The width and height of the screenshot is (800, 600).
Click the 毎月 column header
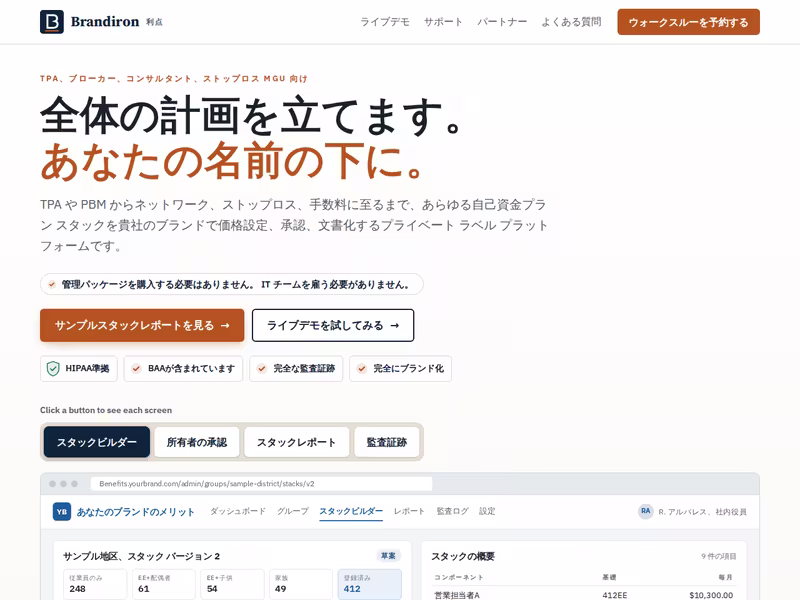point(726,577)
